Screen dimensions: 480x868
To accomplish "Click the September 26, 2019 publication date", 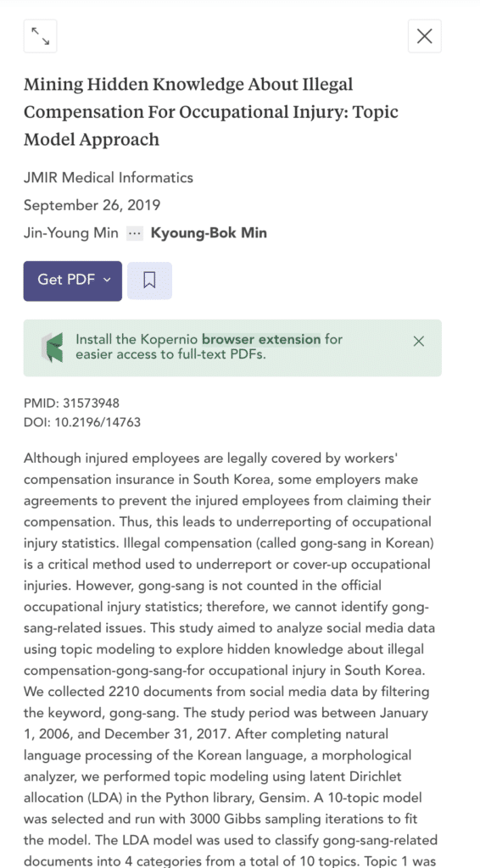I will tap(92, 205).
